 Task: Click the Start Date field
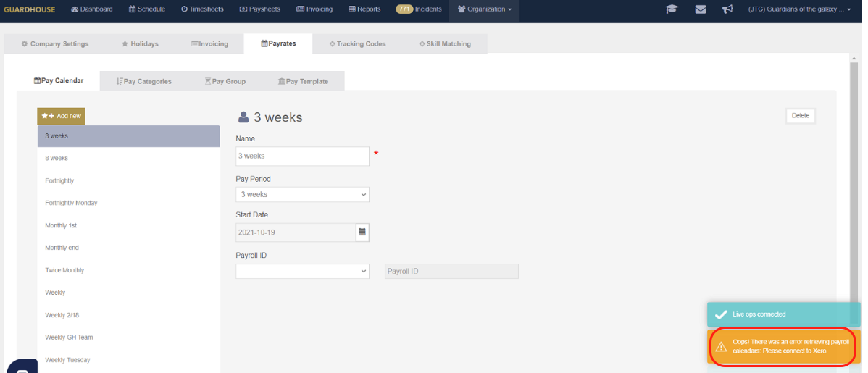296,232
